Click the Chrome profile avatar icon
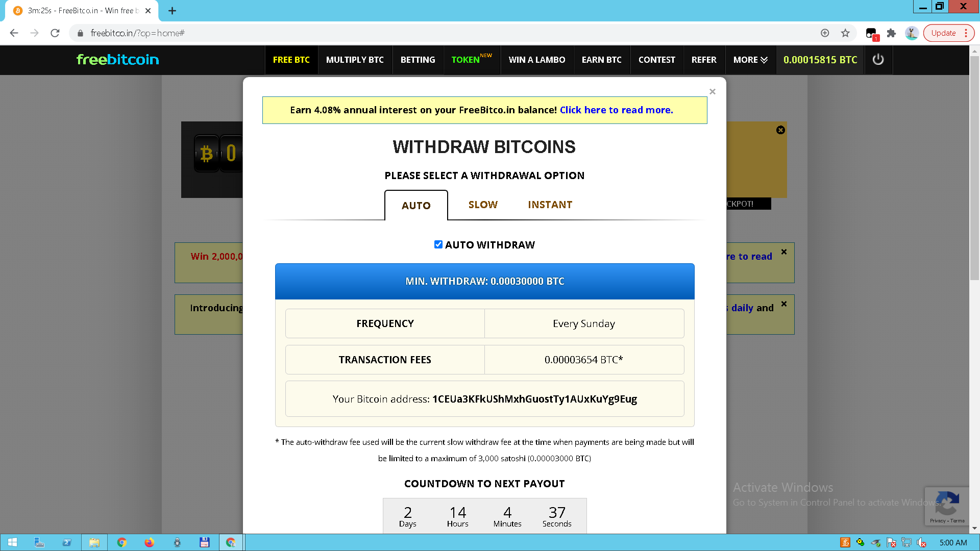980x551 pixels. pyautogui.click(x=912, y=33)
